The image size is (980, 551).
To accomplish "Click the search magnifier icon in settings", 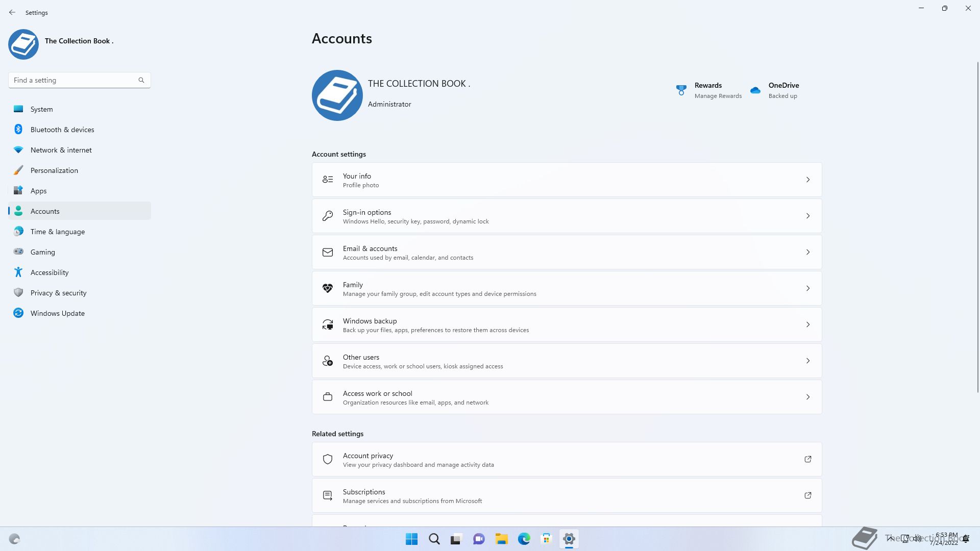I will coord(141,80).
